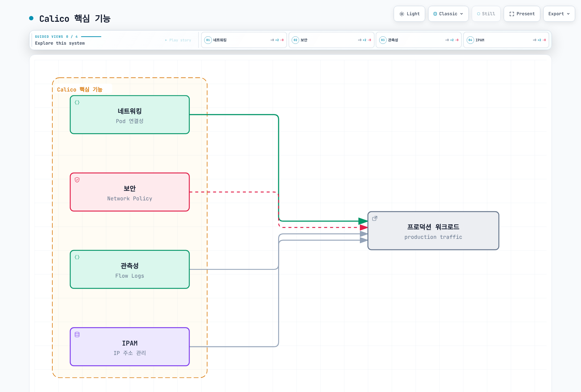Viewport: 581px width, 392px height.
Task: Select the 보안 guided view tab
Action: (332, 40)
